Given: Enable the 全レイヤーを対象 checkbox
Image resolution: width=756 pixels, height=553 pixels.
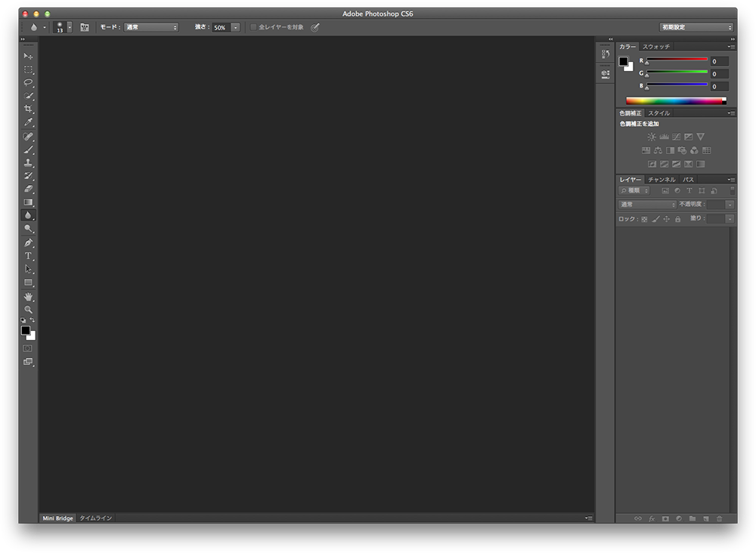Looking at the screenshot, I should coord(253,27).
